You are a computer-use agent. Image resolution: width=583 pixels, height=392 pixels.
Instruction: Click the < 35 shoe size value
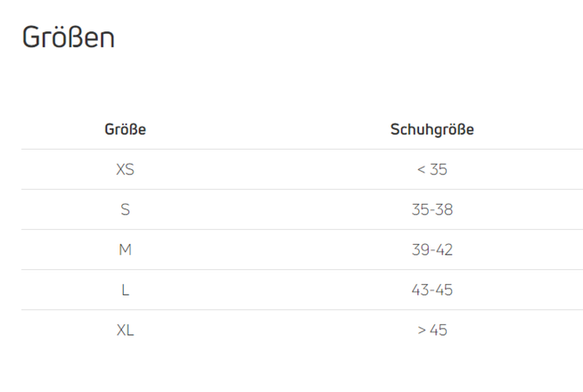pos(431,169)
